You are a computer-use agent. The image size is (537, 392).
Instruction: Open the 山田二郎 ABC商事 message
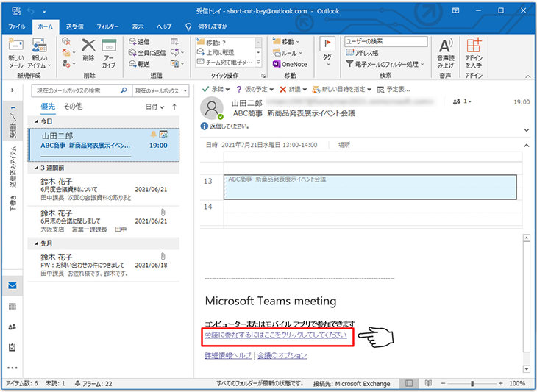click(104, 144)
